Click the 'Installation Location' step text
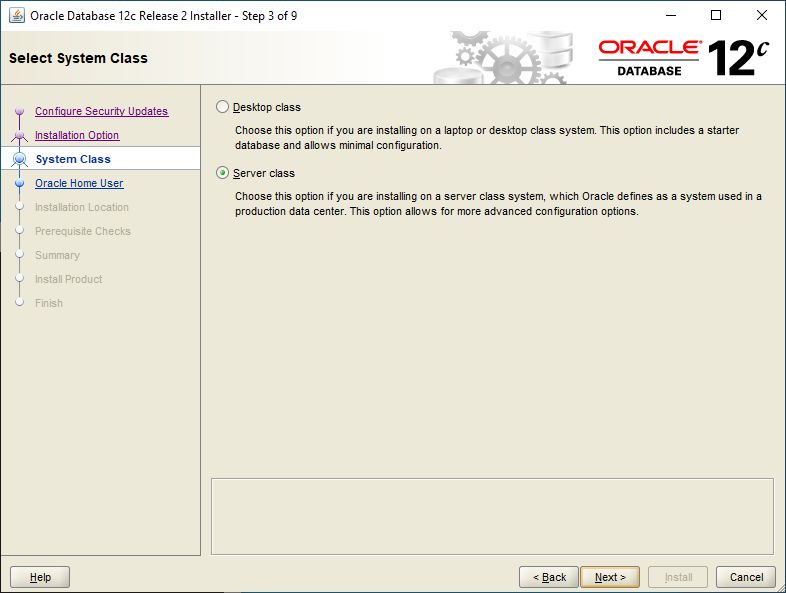 pyautogui.click(x=82, y=207)
